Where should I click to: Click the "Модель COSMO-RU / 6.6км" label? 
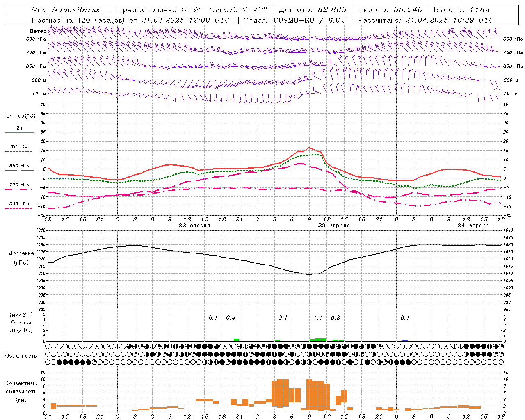click(x=296, y=20)
